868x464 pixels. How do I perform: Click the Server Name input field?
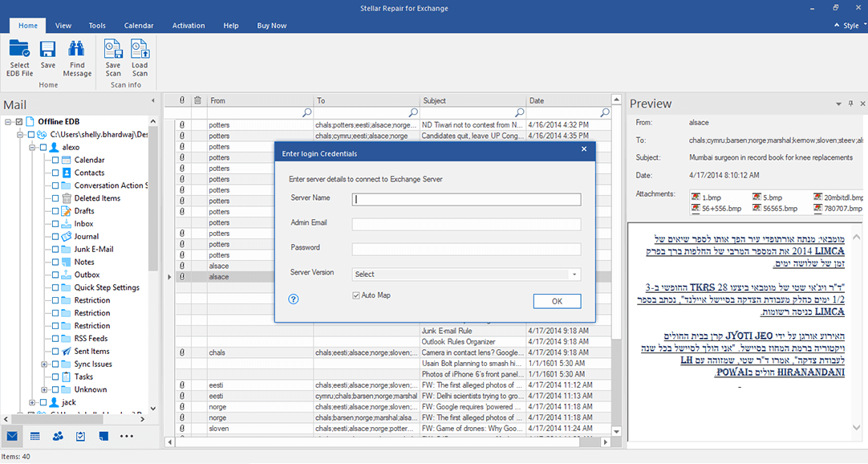click(466, 200)
